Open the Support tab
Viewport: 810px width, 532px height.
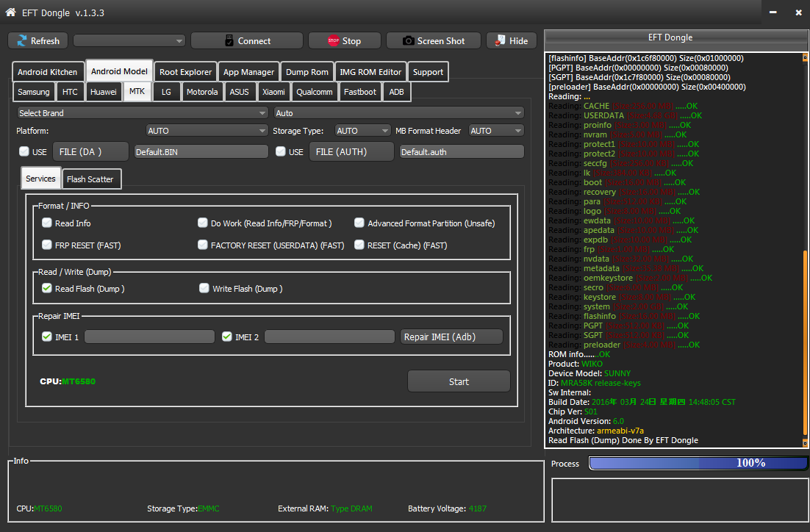coord(428,72)
